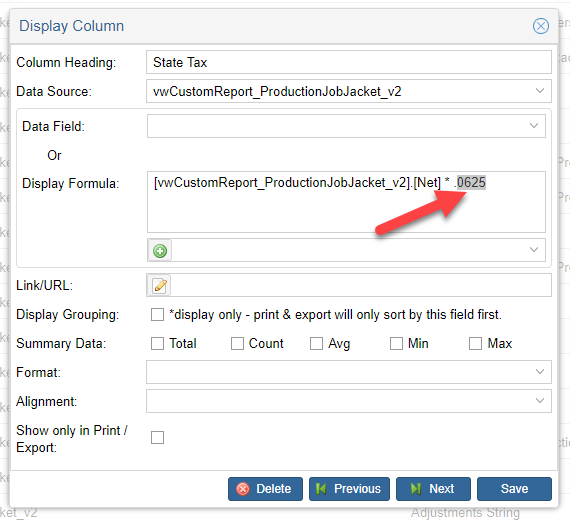Check the Count summary option
This screenshot has height=520, width=570.
tap(237, 343)
